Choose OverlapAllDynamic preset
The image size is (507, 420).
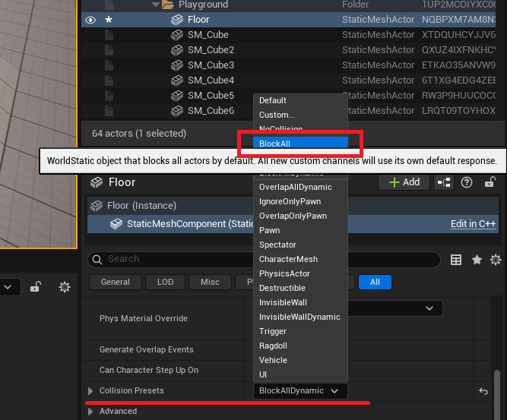[x=300, y=187]
